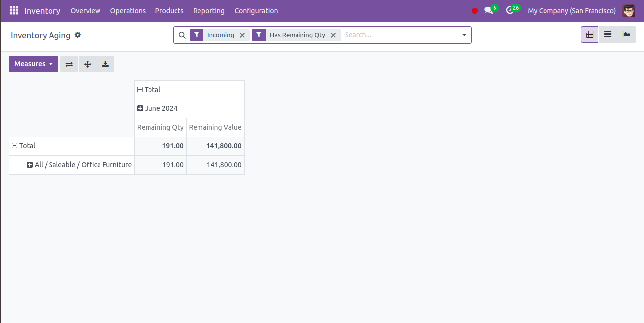Click the red recording indicator dot
This screenshot has height=323, width=644.
(475, 11)
